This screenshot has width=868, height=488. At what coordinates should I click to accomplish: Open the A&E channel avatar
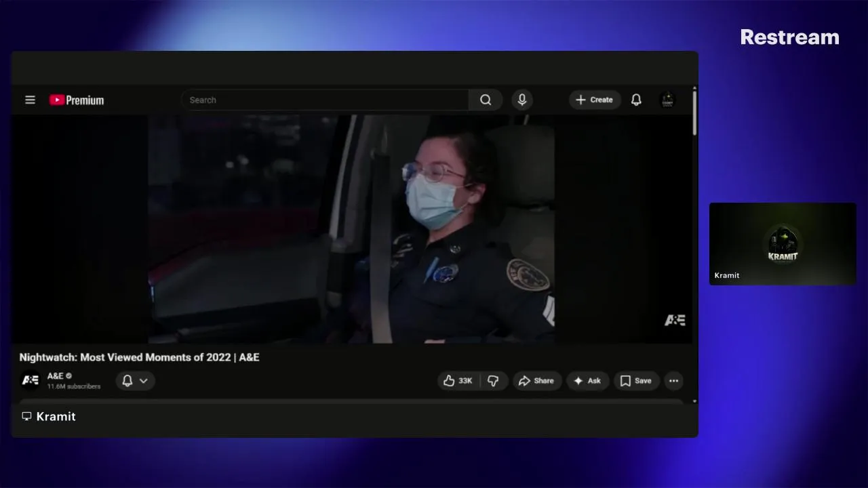tap(31, 380)
